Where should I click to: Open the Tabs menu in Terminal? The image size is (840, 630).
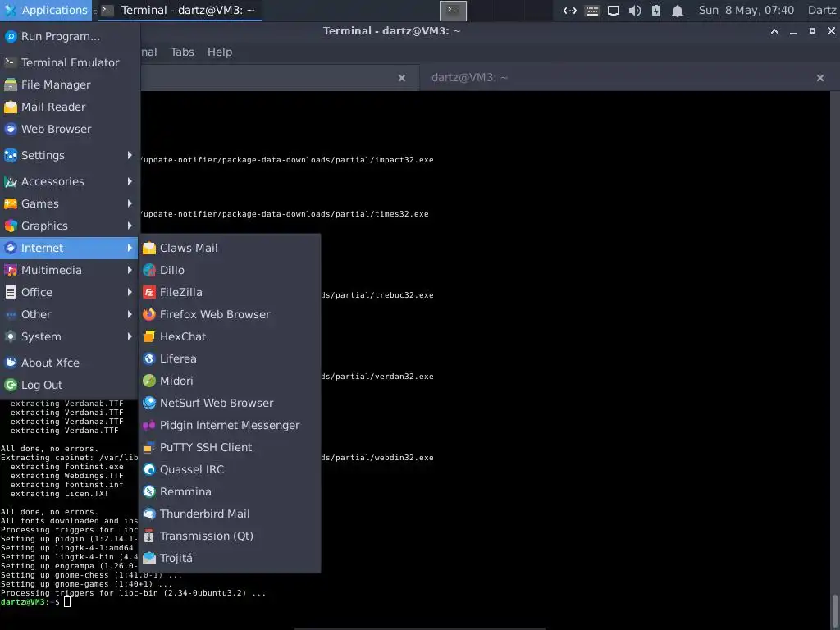(x=182, y=52)
